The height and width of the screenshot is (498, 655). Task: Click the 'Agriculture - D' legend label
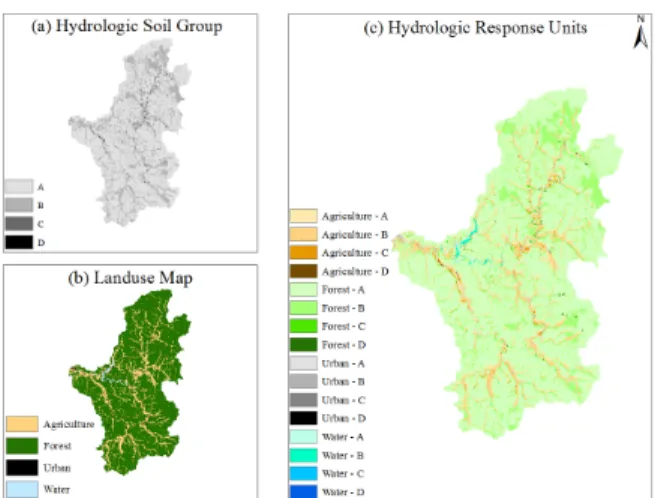click(x=355, y=272)
